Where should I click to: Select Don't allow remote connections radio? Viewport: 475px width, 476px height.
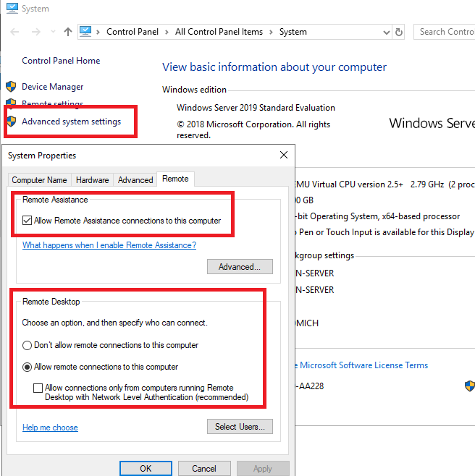pos(27,345)
